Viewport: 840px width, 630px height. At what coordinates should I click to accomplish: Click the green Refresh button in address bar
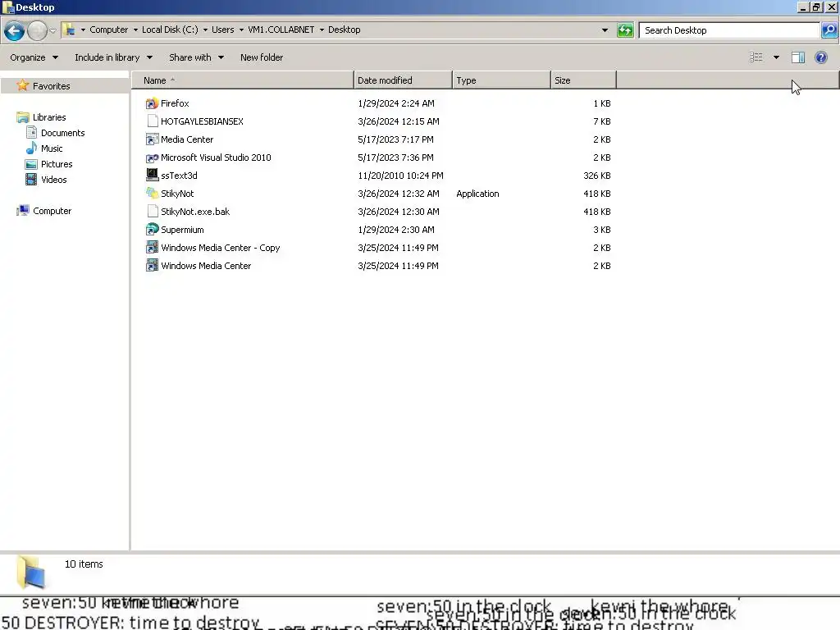(625, 30)
